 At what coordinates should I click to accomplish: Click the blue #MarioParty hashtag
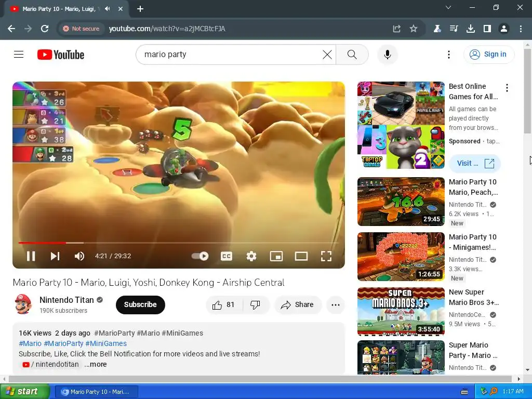point(63,343)
